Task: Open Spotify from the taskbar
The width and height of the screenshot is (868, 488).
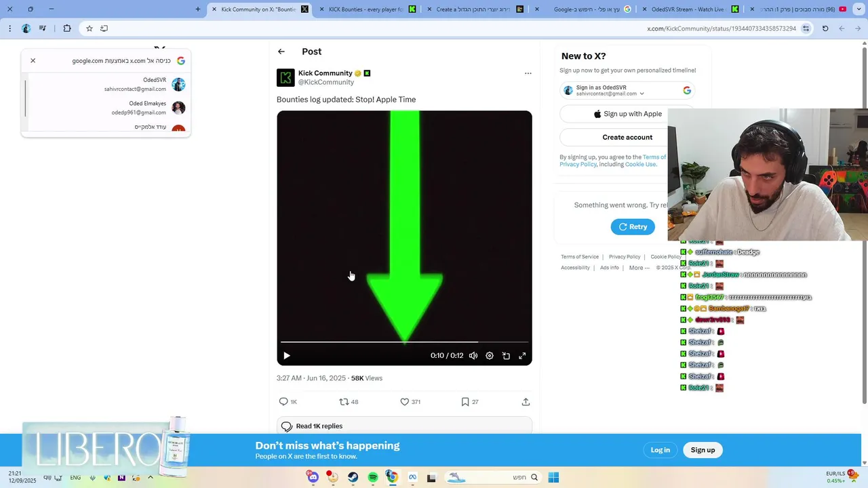Action: click(x=372, y=477)
